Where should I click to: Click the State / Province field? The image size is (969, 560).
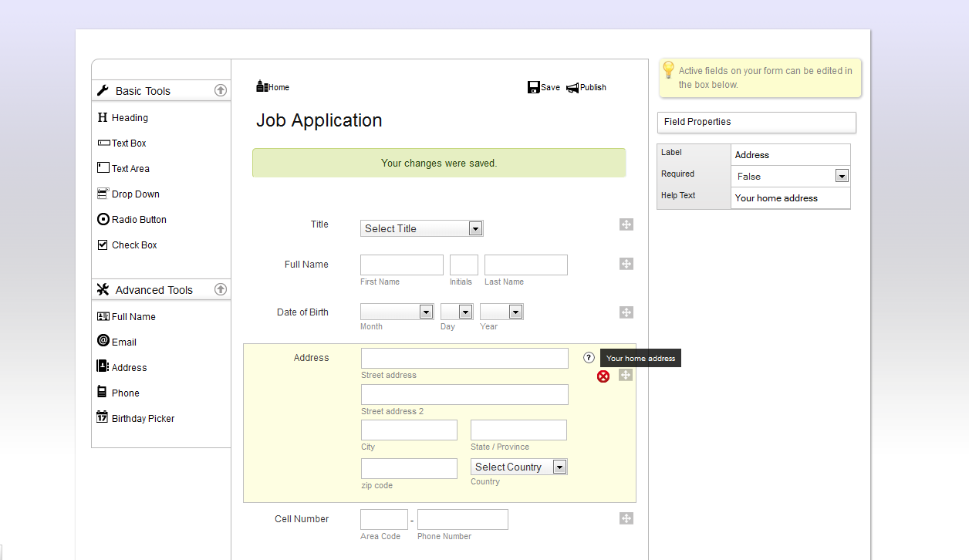pyautogui.click(x=518, y=430)
